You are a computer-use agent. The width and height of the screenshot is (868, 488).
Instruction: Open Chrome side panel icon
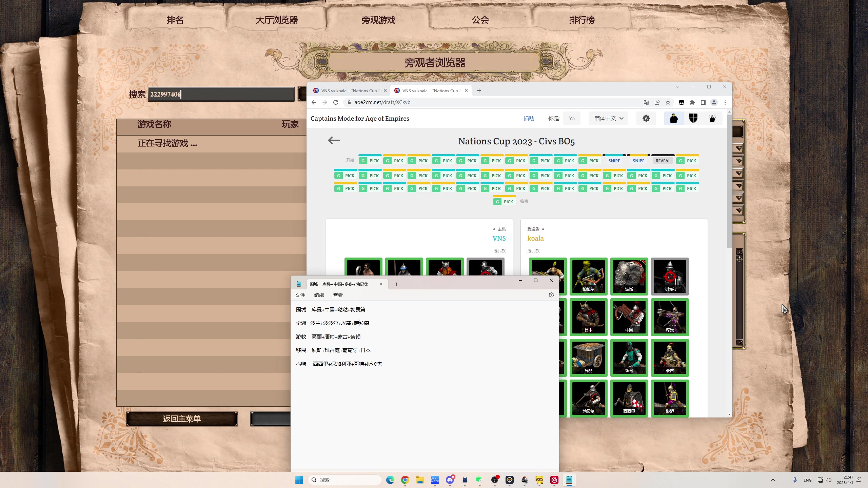pyautogui.click(x=703, y=102)
